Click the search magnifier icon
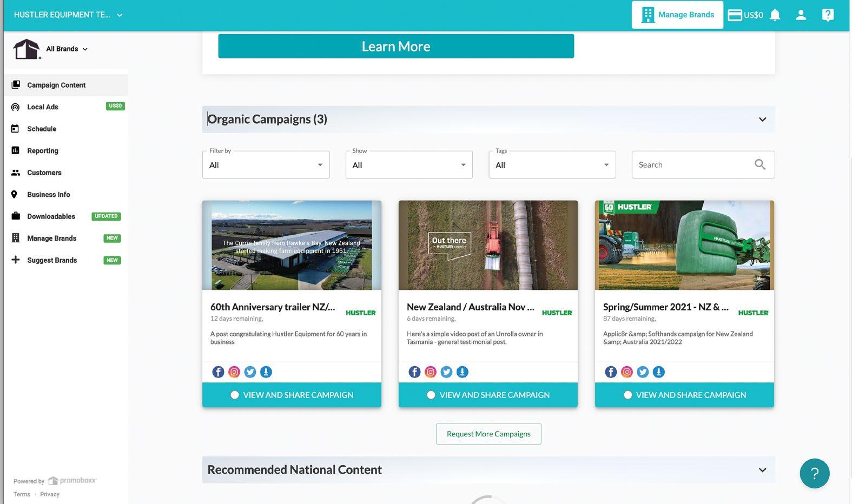Viewport: 852px width, 504px height. tap(760, 164)
